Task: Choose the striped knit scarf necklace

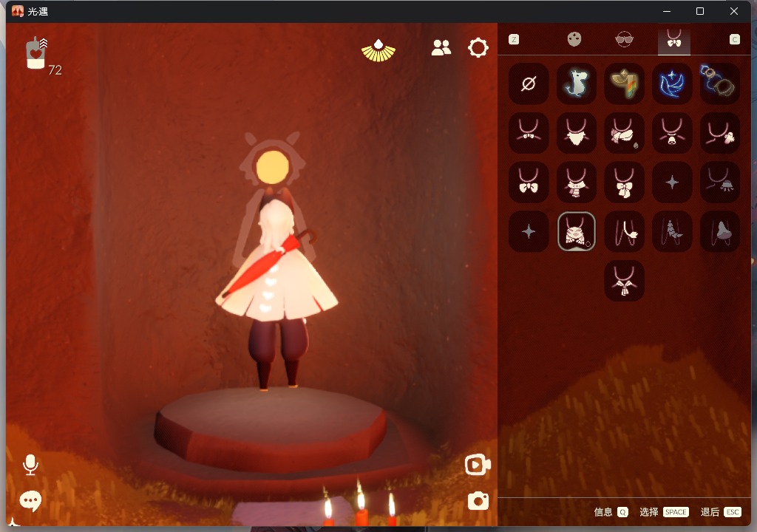Action: click(577, 182)
